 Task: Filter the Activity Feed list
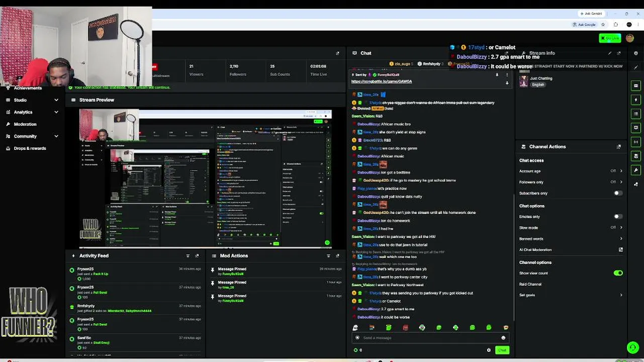pos(188,256)
